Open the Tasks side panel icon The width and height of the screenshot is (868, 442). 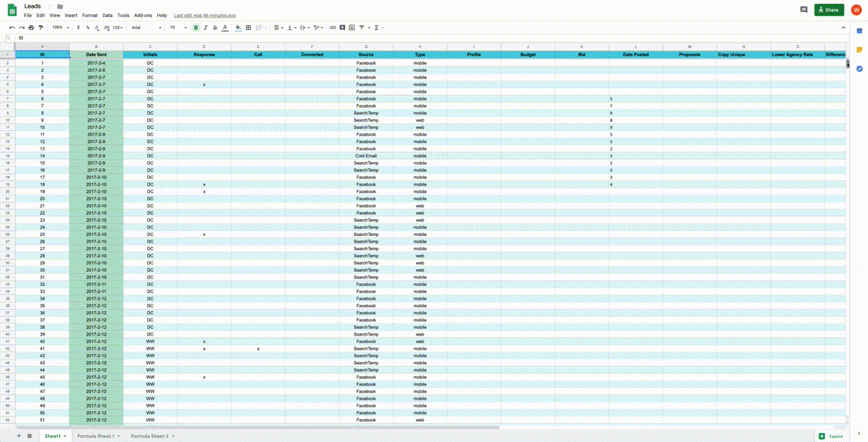coord(860,68)
